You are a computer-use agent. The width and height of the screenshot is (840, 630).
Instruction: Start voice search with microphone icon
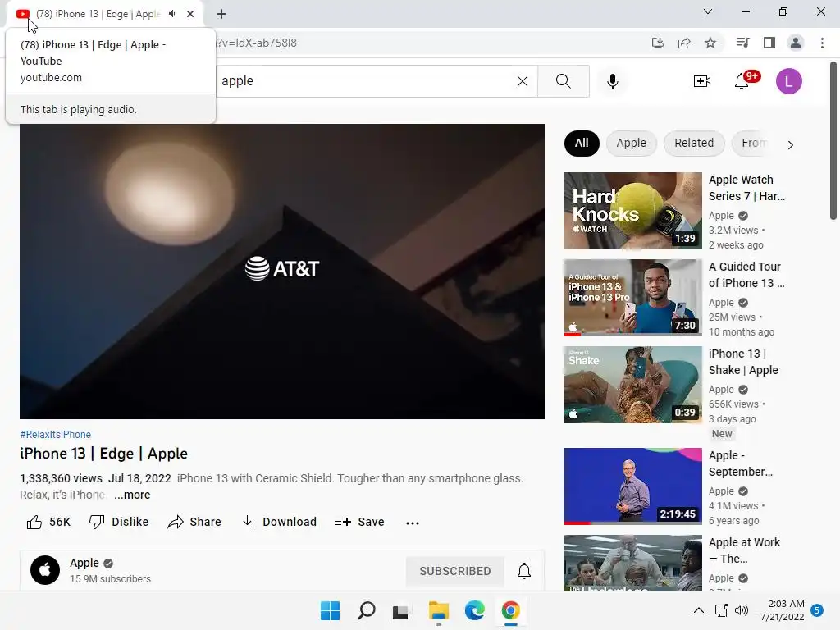coord(613,81)
